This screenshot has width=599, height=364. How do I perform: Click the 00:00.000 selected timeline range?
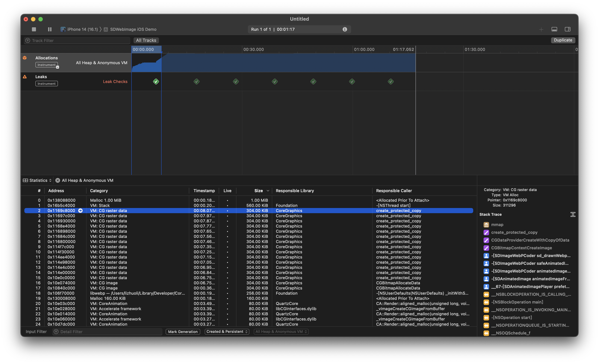(146, 49)
